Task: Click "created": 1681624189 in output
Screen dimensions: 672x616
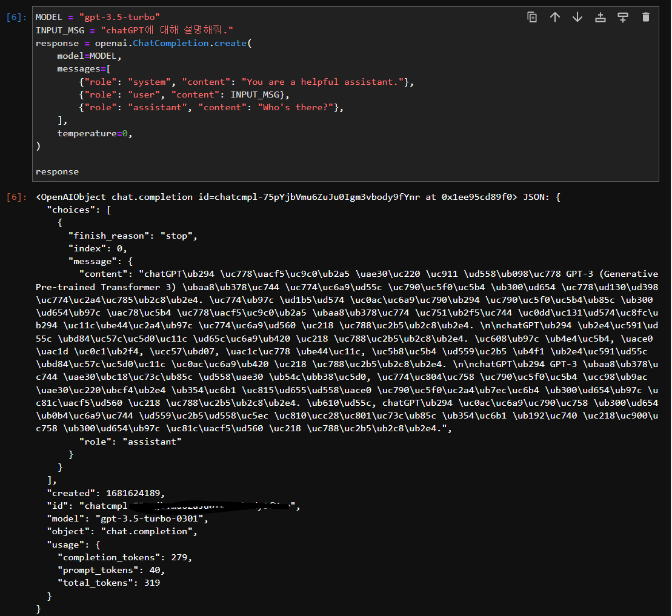Action: pyautogui.click(x=106, y=493)
